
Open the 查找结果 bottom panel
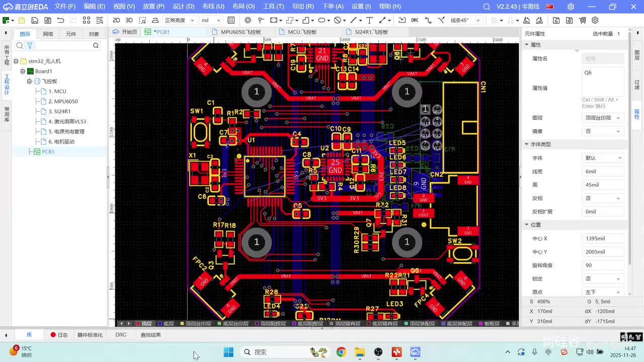pos(151,335)
